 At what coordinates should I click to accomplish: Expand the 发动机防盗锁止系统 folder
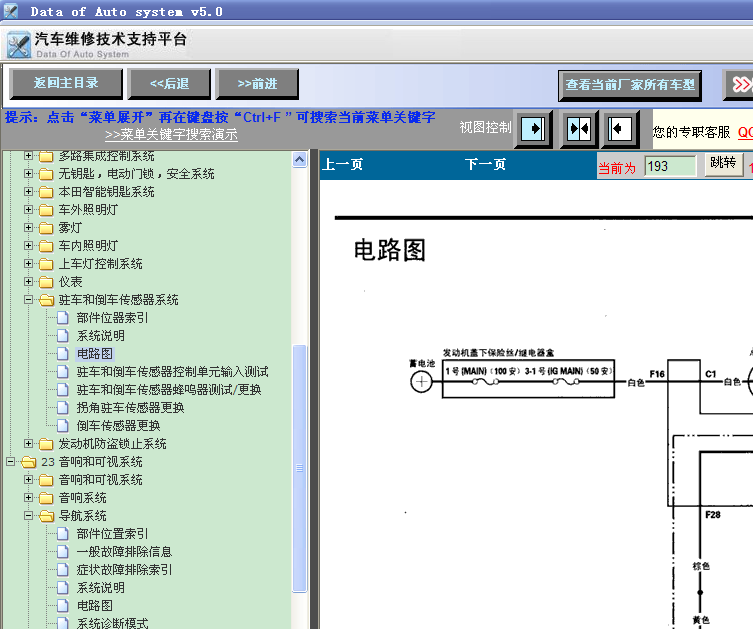coord(28,444)
